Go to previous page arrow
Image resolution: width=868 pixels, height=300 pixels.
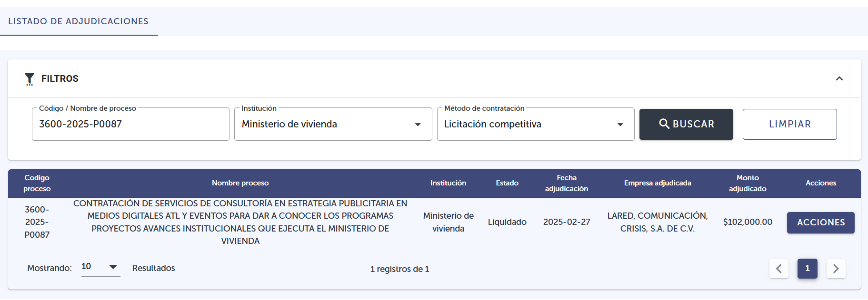[779, 269]
